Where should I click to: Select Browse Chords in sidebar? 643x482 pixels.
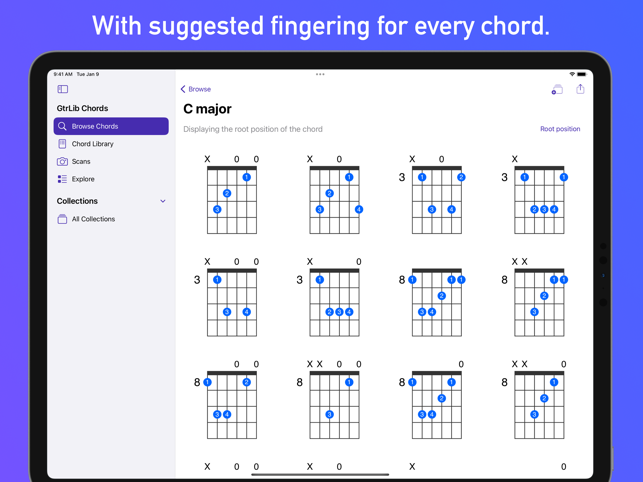(x=111, y=126)
